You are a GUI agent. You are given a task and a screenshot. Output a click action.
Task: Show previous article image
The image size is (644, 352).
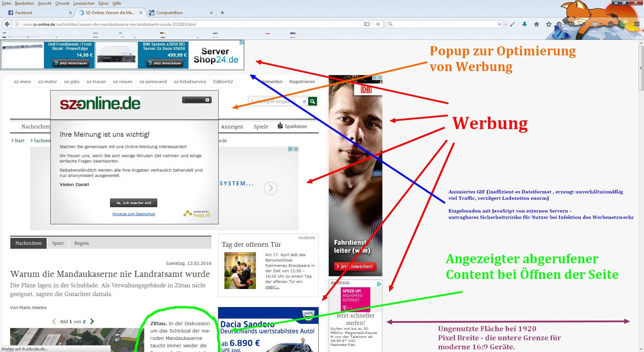[x=54, y=321]
